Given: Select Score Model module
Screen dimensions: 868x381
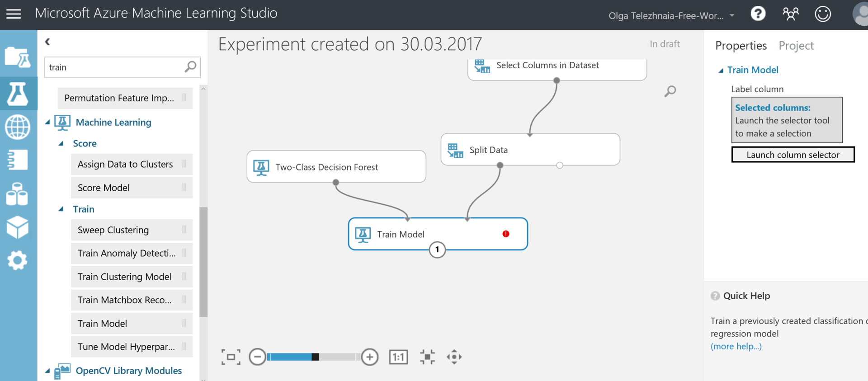Looking at the screenshot, I should coord(132,188).
